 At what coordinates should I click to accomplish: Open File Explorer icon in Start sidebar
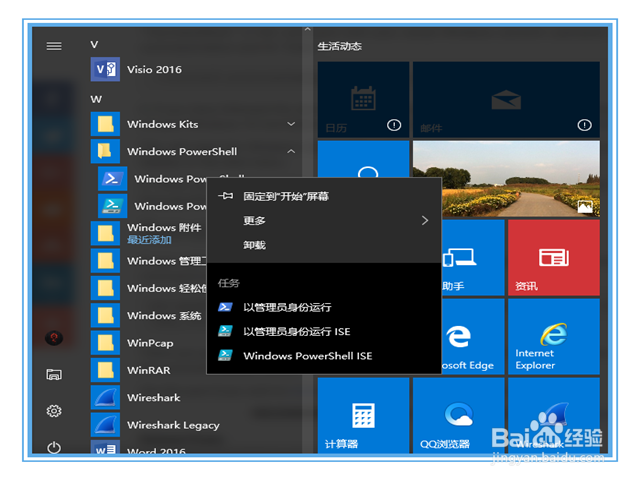pyautogui.click(x=54, y=374)
